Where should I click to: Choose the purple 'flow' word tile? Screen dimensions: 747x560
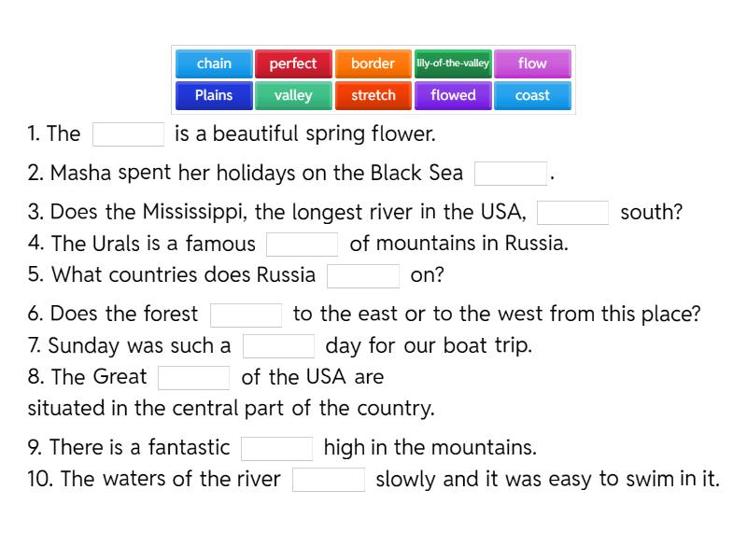532,63
